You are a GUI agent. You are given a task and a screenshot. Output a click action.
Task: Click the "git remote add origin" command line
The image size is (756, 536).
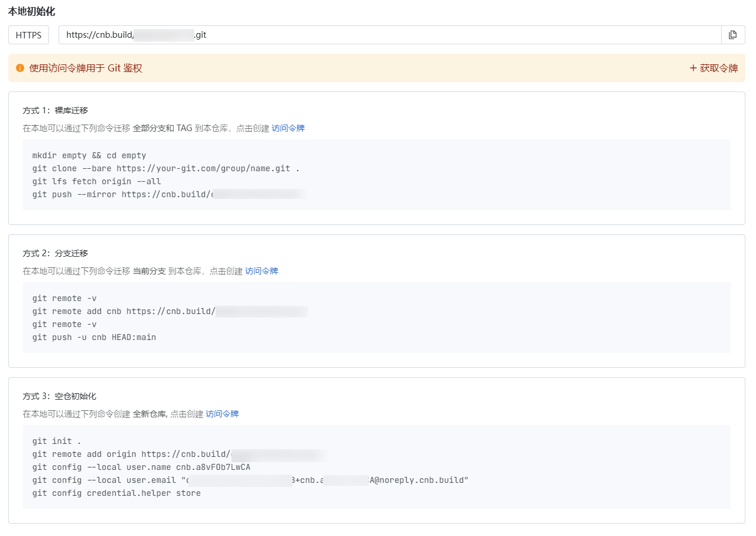click(x=177, y=454)
